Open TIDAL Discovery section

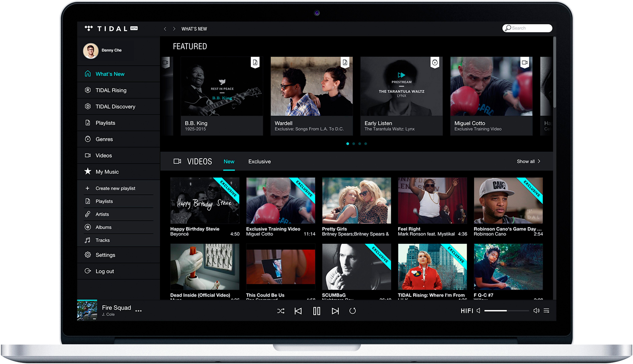pos(119,107)
